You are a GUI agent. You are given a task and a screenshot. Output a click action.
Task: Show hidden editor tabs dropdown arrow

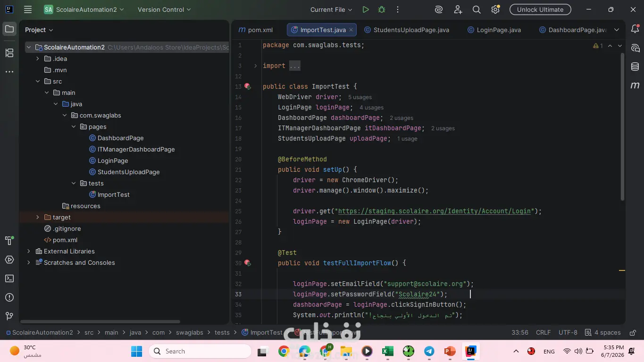tap(616, 30)
